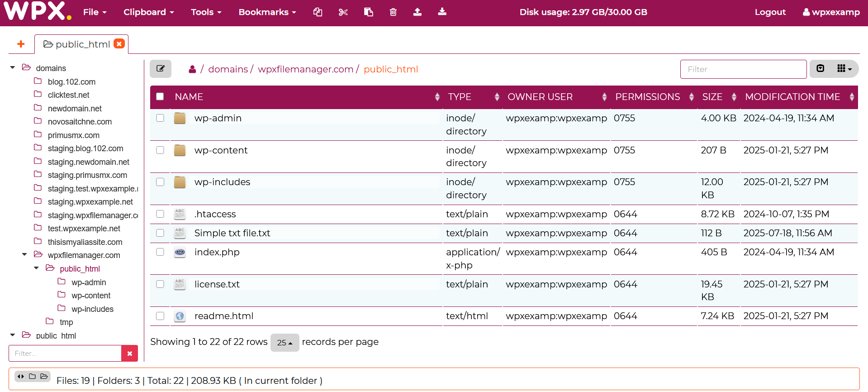Viewport: 868px width, 392px height.
Task: Sort by SIZE column
Action: 719,97
